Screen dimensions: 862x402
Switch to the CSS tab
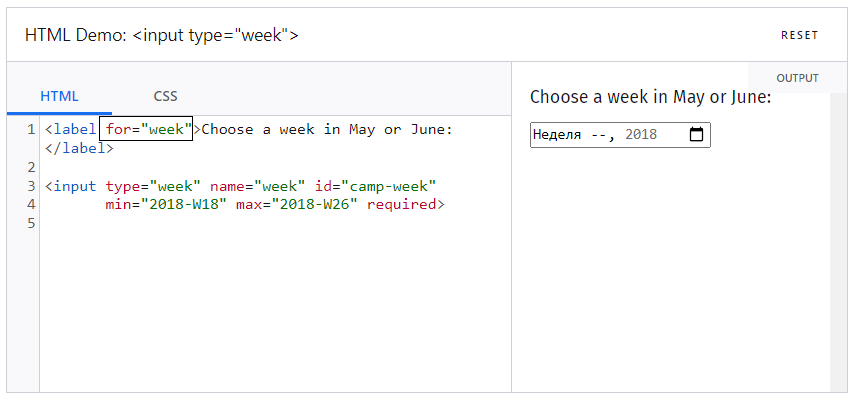coord(165,96)
